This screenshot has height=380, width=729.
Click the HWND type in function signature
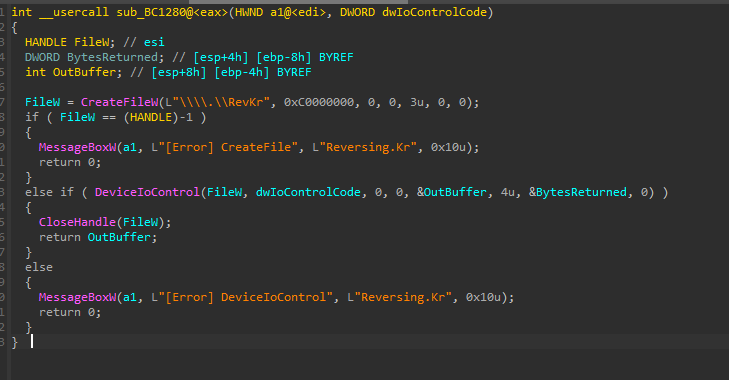(x=249, y=12)
